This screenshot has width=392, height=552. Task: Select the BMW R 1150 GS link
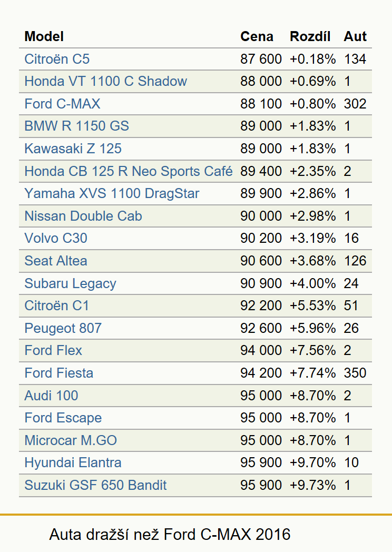click(x=76, y=126)
